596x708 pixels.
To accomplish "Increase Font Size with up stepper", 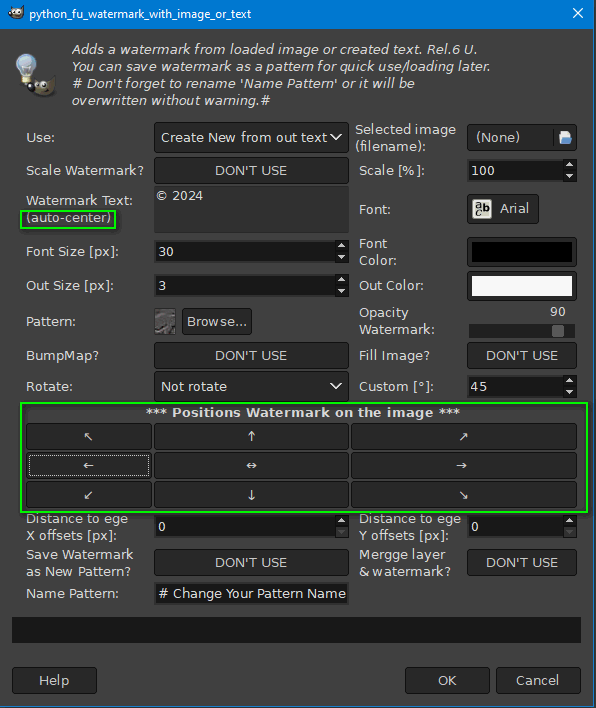I will point(342,246).
